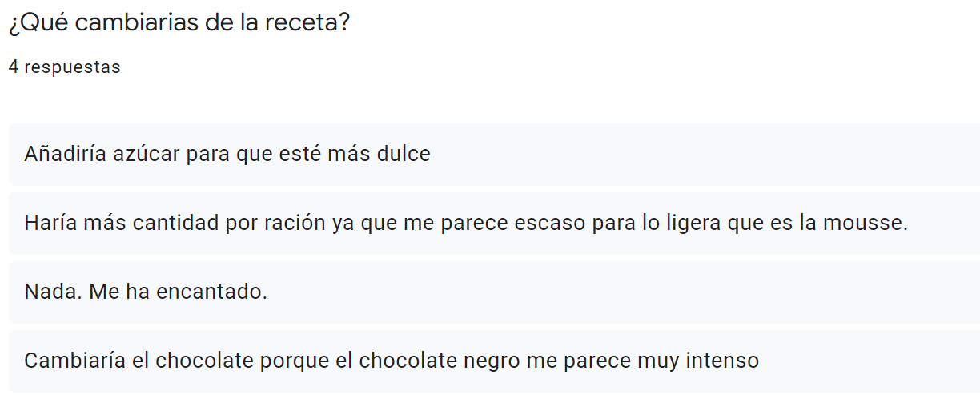Click the word "azúcar" in the first response
This screenshot has height=395, width=980.
(x=151, y=154)
